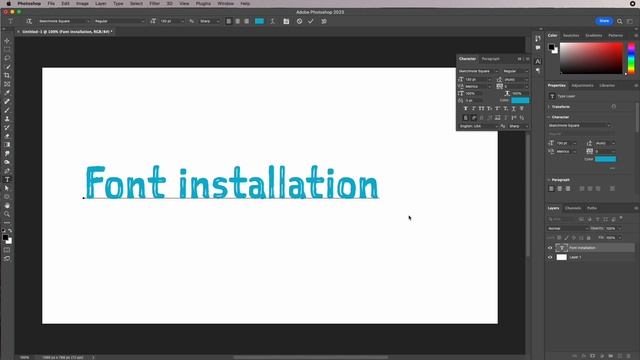The image size is (640, 360).
Task: Select the Lasso tool
Action: [x=7, y=58]
